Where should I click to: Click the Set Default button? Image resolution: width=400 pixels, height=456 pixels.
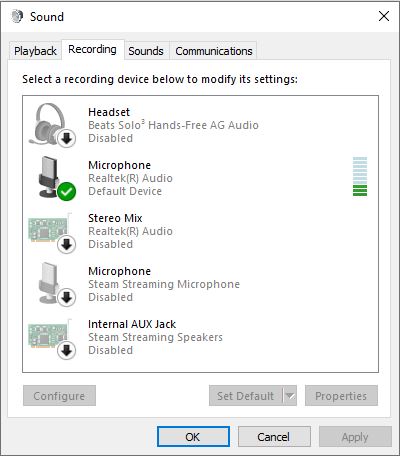(246, 396)
